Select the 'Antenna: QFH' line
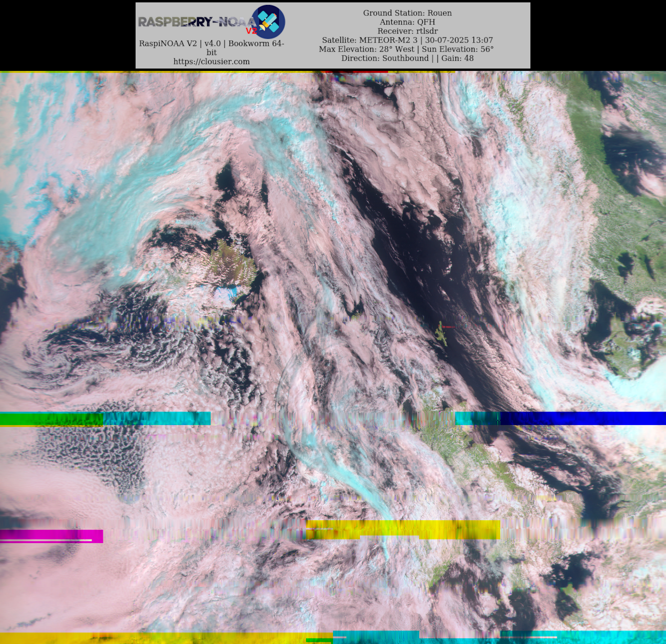 [x=407, y=22]
